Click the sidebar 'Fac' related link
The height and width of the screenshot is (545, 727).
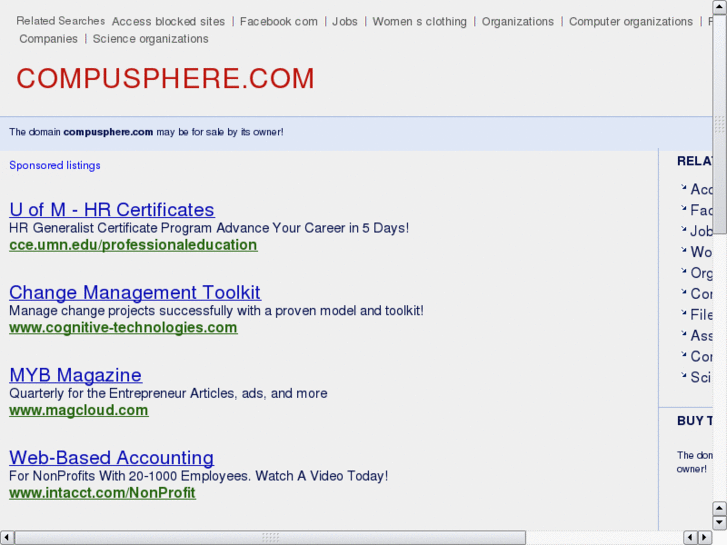tap(701, 210)
